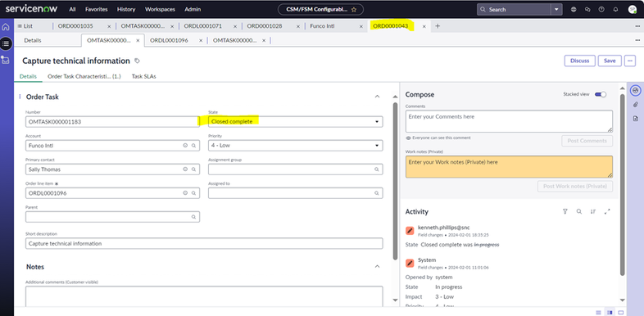
Task: Open Primary contact lookup search icon
Action: [193, 169]
